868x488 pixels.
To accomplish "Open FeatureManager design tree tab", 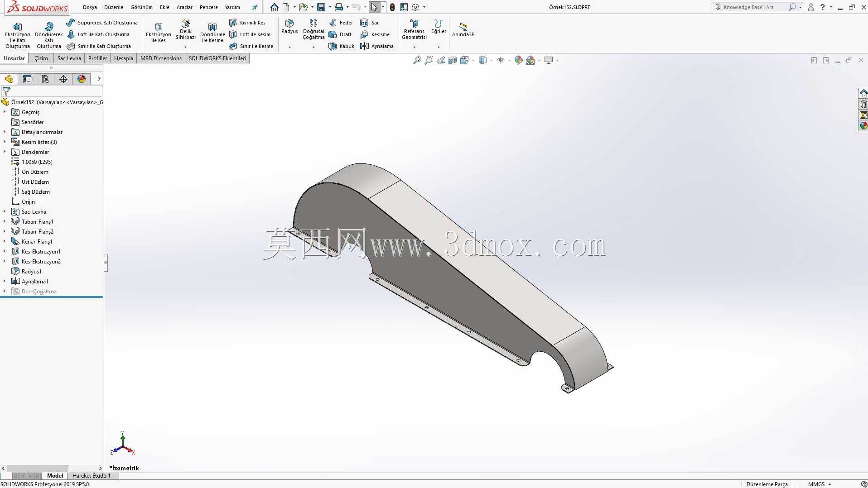I will pyautogui.click(x=9, y=79).
